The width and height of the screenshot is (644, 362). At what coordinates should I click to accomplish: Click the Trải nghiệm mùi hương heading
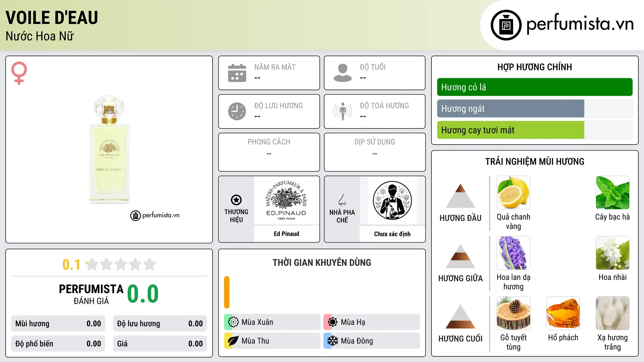pyautogui.click(x=535, y=162)
